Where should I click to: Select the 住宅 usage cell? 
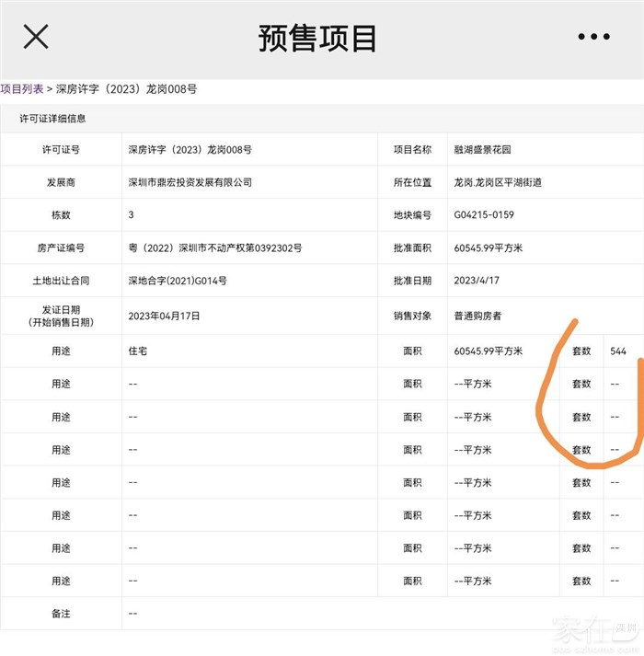pos(138,351)
